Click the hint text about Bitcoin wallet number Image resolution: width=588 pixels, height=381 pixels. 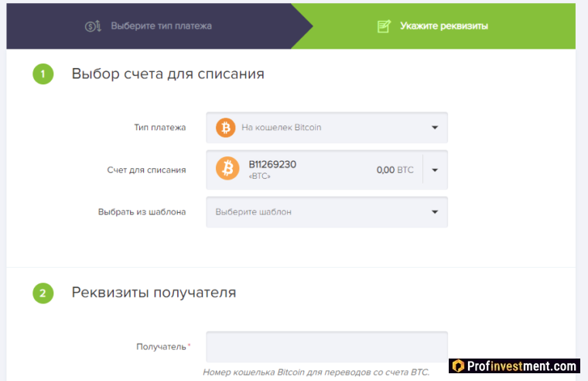(x=316, y=372)
